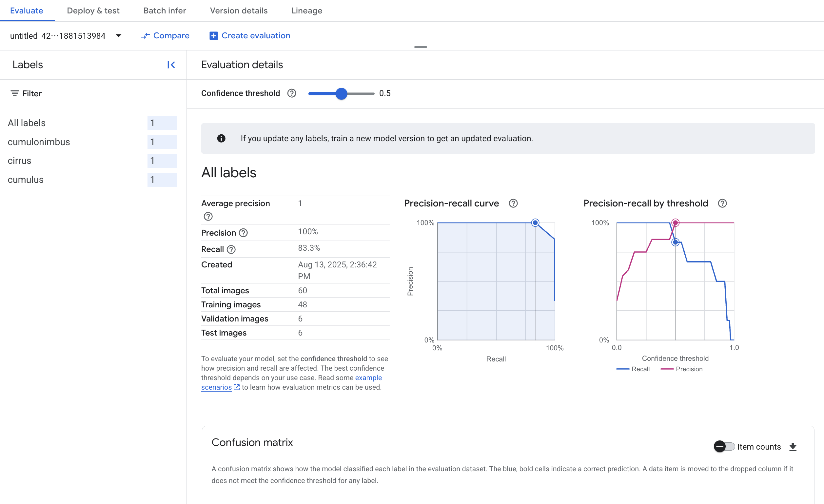Click the Confidence threshold slider handle
824x504 pixels.
(x=341, y=94)
